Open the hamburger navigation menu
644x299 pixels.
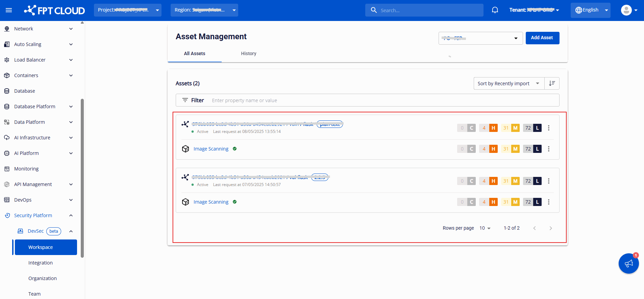(9, 10)
